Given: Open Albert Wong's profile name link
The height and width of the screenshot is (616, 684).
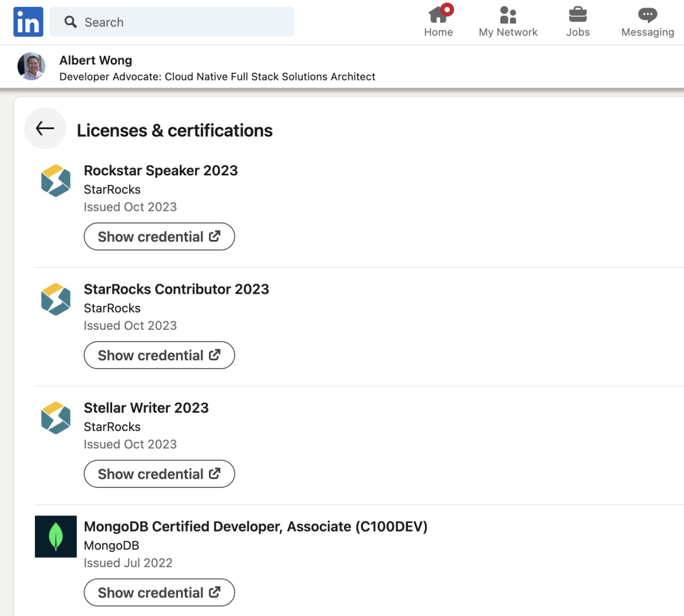Looking at the screenshot, I should pos(96,61).
